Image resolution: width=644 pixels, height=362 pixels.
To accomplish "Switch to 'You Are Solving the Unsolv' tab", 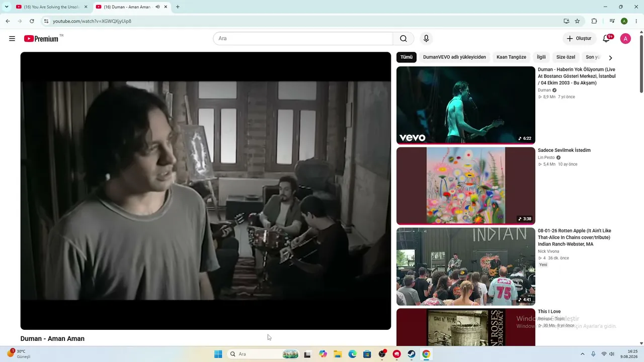I will [x=51, y=7].
